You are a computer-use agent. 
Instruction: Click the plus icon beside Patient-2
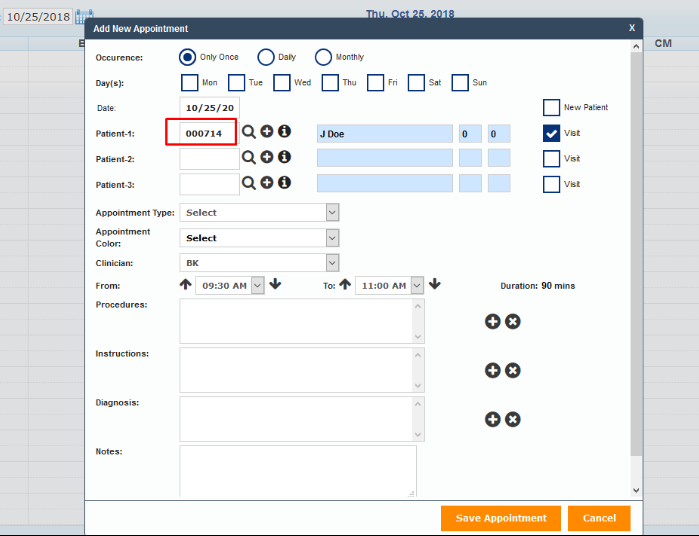point(267,157)
